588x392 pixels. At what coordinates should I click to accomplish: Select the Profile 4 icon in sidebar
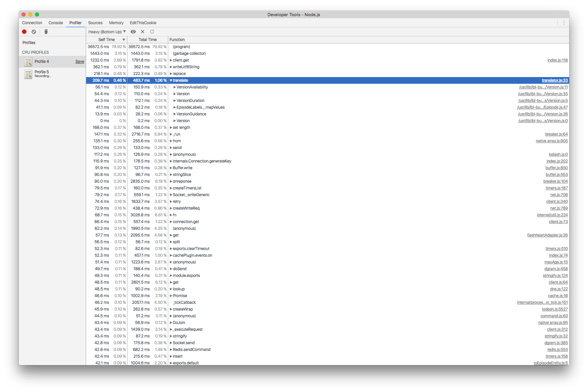(x=28, y=62)
